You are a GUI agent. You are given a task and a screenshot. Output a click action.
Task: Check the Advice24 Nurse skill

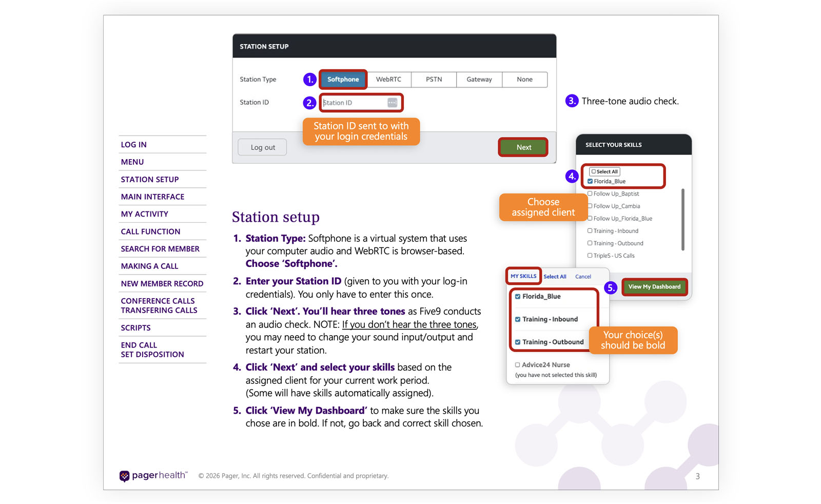518,365
